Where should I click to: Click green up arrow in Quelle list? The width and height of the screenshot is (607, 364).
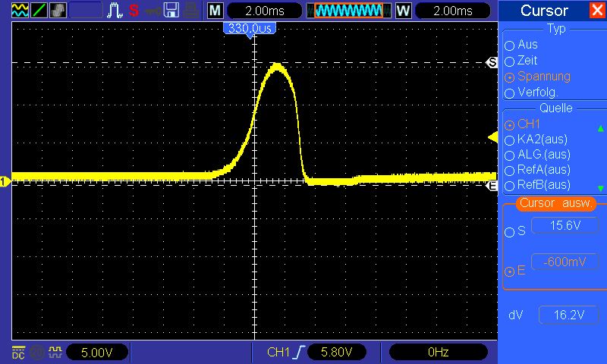[x=600, y=128]
